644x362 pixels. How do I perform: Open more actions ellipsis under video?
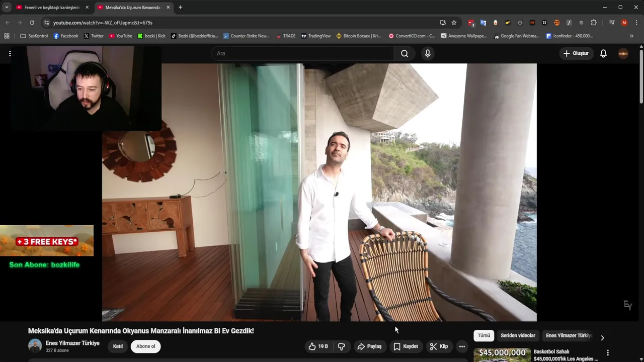click(x=462, y=346)
